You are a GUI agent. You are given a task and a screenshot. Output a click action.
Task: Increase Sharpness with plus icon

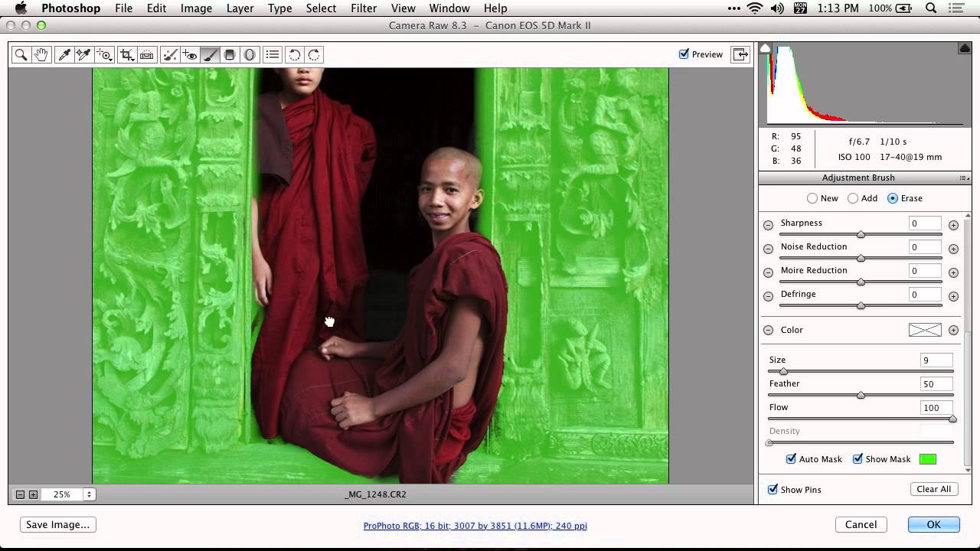(953, 225)
